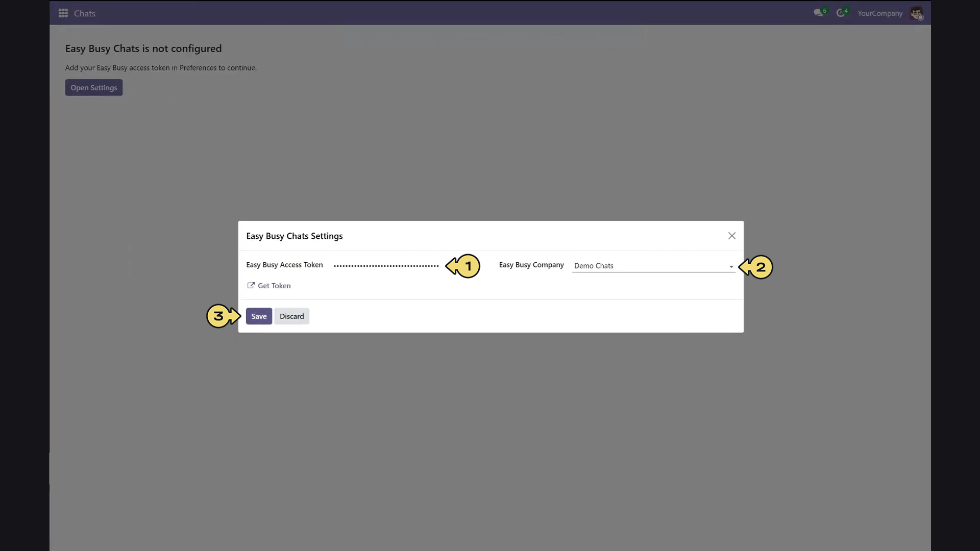Click the Get Token external link
This screenshot has width=980, height=551.
pos(269,286)
